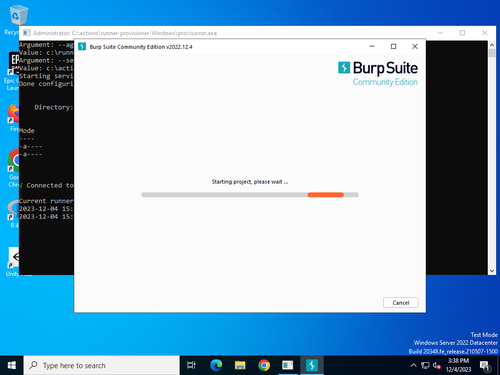Click 'Directory:' text in console
This screenshot has height=375, width=500.
[53, 107]
